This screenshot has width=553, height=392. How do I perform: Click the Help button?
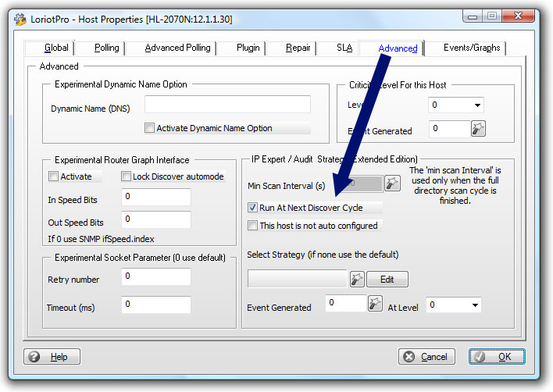pyautogui.click(x=52, y=357)
